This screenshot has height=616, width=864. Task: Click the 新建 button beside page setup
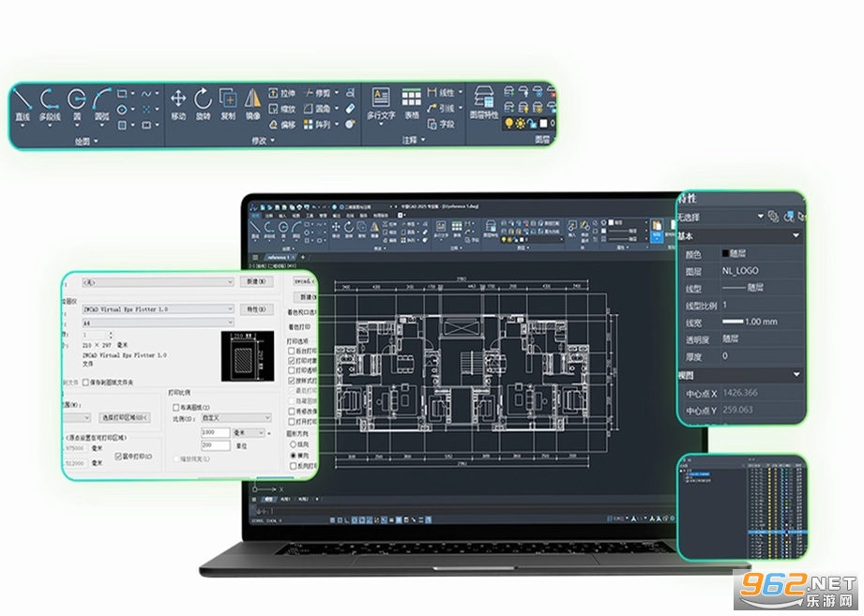tap(256, 281)
